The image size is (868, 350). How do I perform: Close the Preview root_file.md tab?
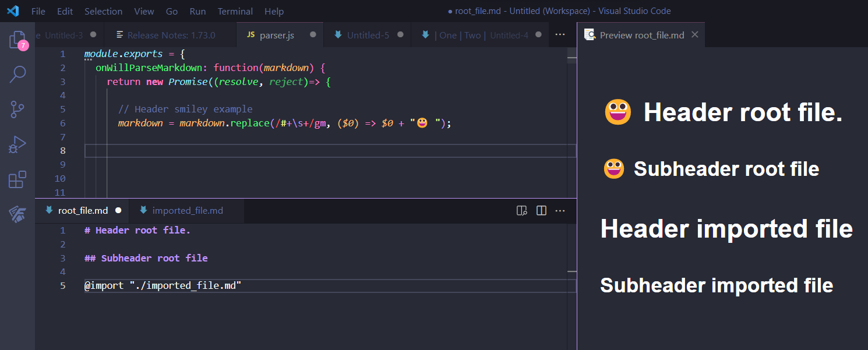(694, 34)
